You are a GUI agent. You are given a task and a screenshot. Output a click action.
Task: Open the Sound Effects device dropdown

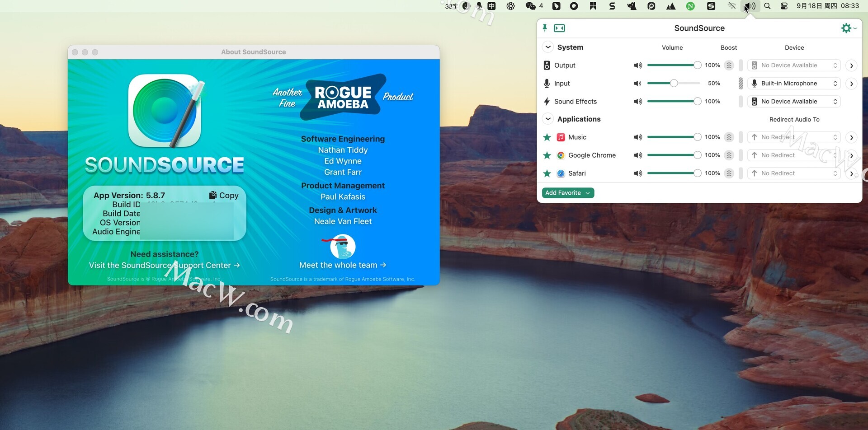794,102
